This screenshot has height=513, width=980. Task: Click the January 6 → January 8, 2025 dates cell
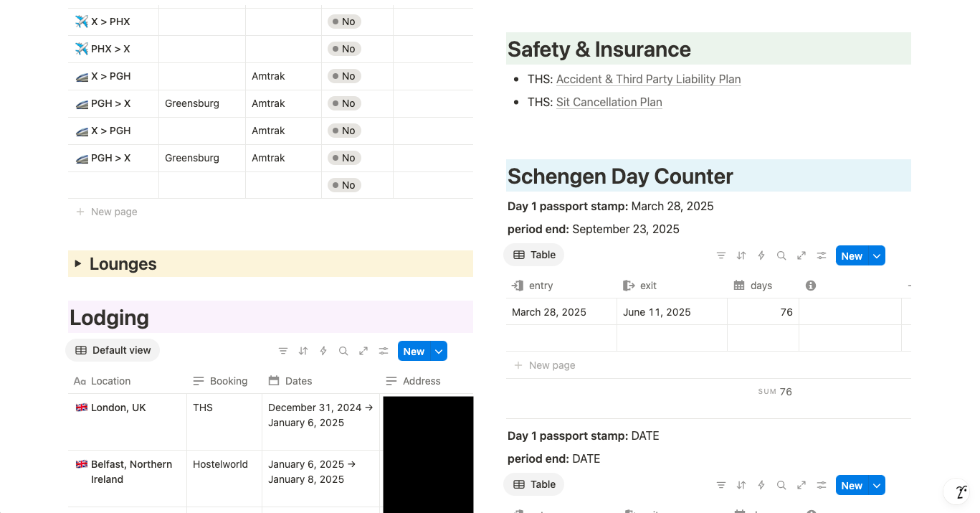(x=321, y=479)
